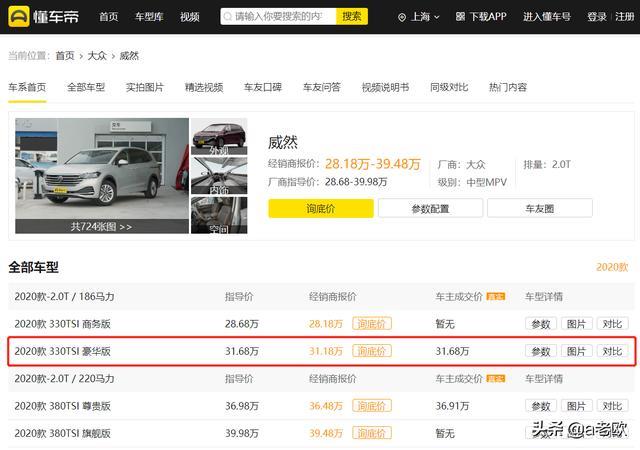Click 大众 in breadcrumb
The height and width of the screenshot is (450, 640).
click(97, 56)
